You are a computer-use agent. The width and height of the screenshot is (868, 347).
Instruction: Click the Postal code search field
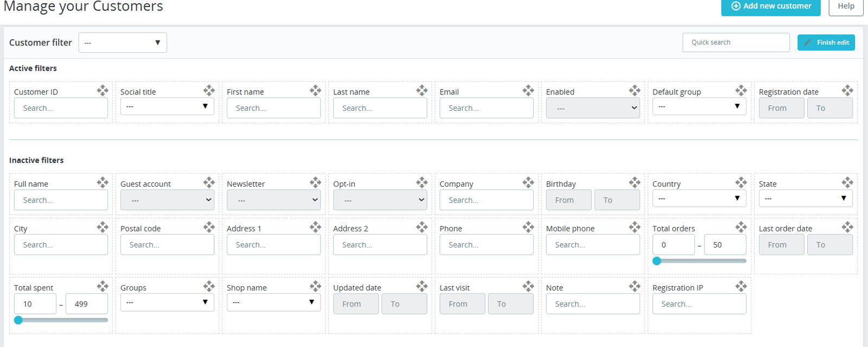coord(167,244)
